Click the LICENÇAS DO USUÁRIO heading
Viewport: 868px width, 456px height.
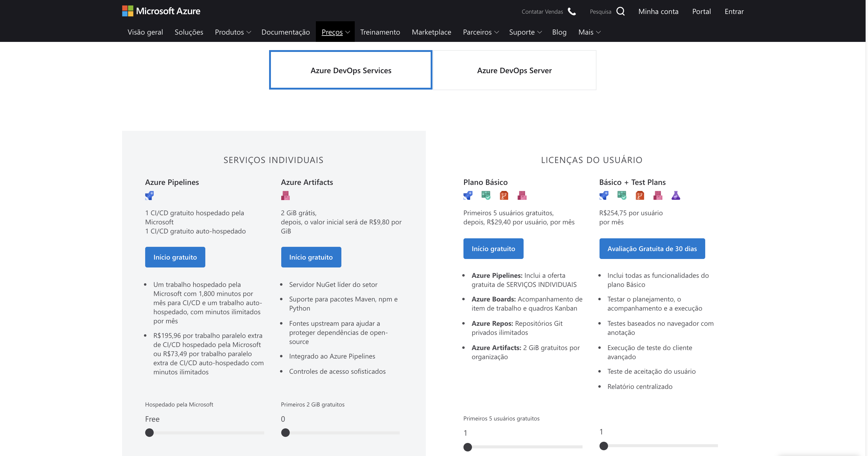(591, 160)
